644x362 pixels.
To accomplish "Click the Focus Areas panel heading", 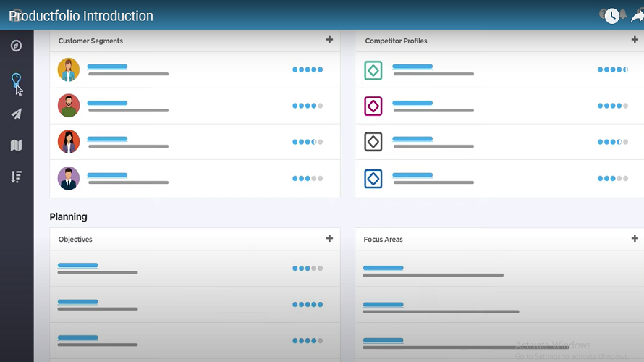I will coord(383,239).
